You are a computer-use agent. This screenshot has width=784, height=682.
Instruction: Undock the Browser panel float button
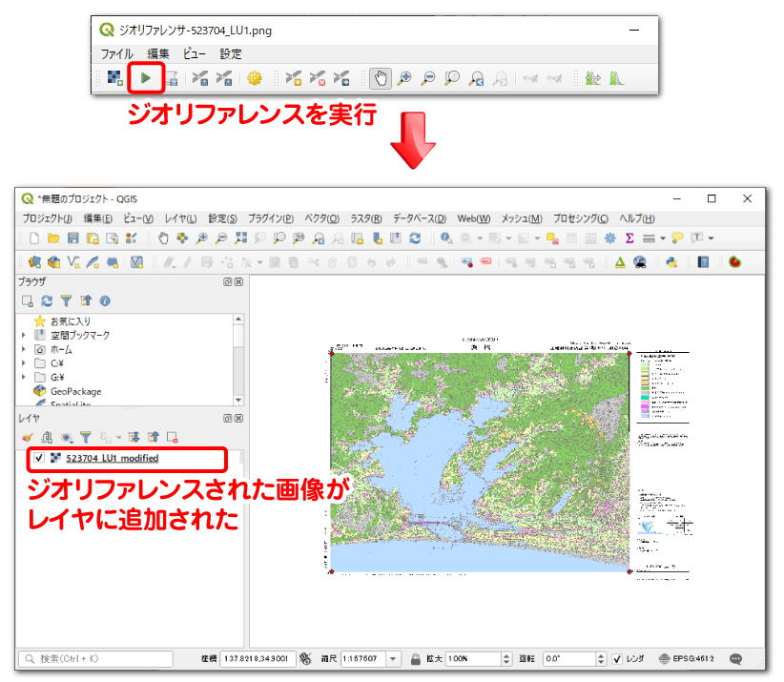click(x=228, y=282)
